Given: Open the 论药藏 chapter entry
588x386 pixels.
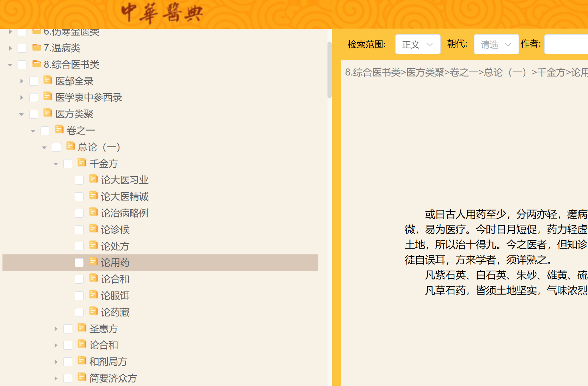Looking at the screenshot, I should point(115,313).
